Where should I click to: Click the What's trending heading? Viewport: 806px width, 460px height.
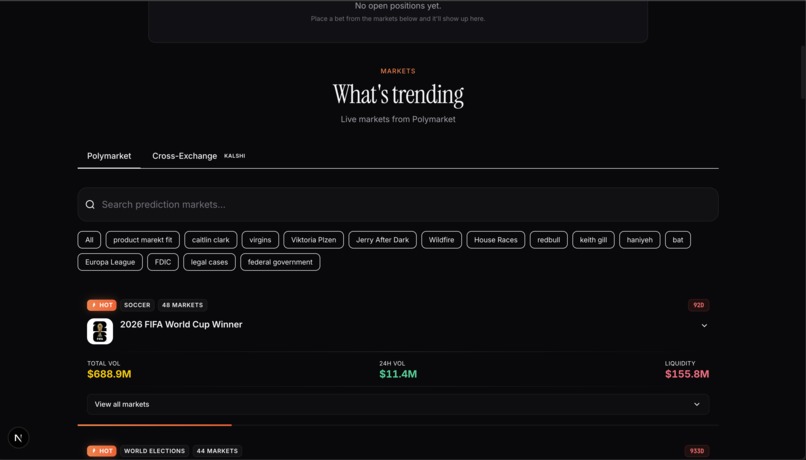tap(398, 95)
